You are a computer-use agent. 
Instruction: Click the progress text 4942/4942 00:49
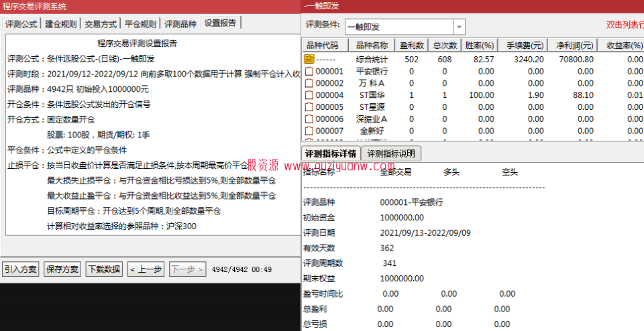point(241,269)
